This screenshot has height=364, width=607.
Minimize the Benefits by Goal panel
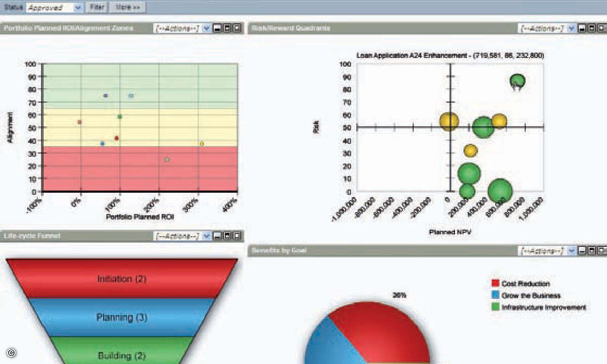582,251
